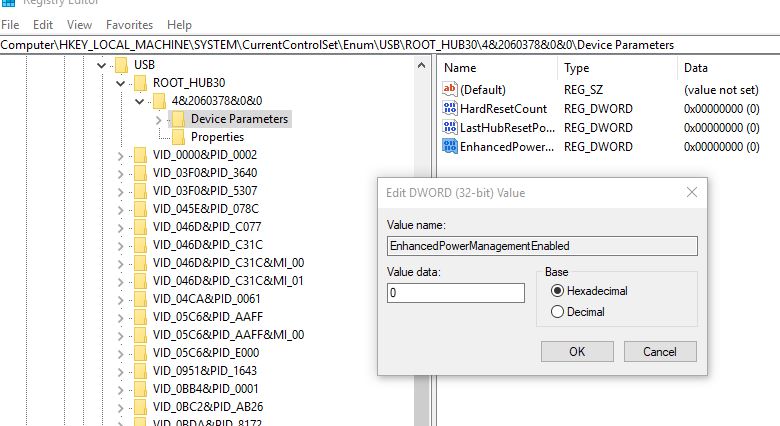Image resolution: width=780 pixels, height=426 pixels.
Task: Select the HardResetCount value name
Action: 503,108
